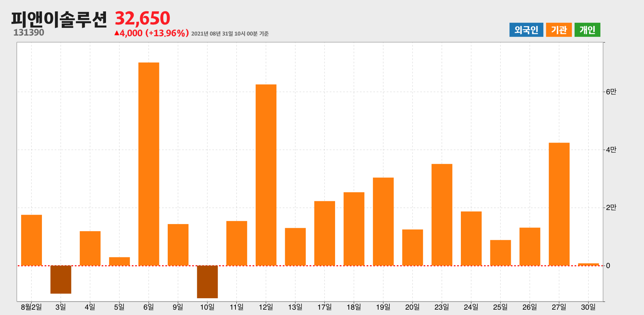The image size is (644, 315).
Task: Click the 18일 x-axis label
Action: point(354,307)
